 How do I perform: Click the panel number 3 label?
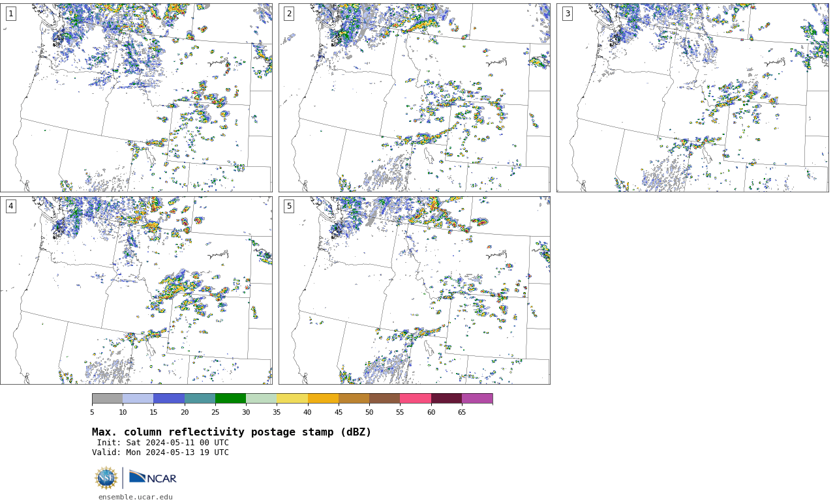tap(567, 14)
